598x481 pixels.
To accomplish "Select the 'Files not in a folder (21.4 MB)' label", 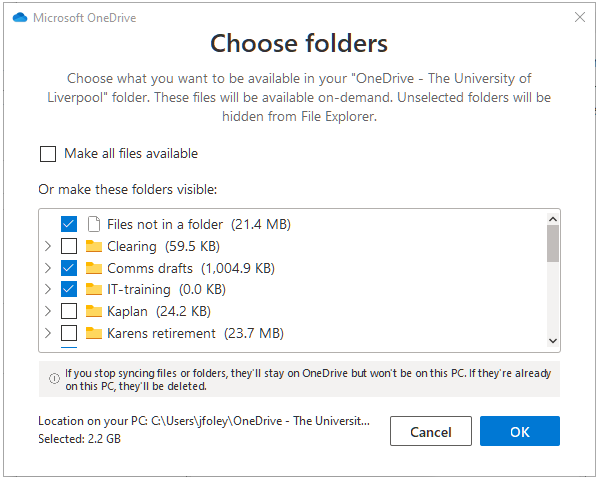I will (199, 224).
